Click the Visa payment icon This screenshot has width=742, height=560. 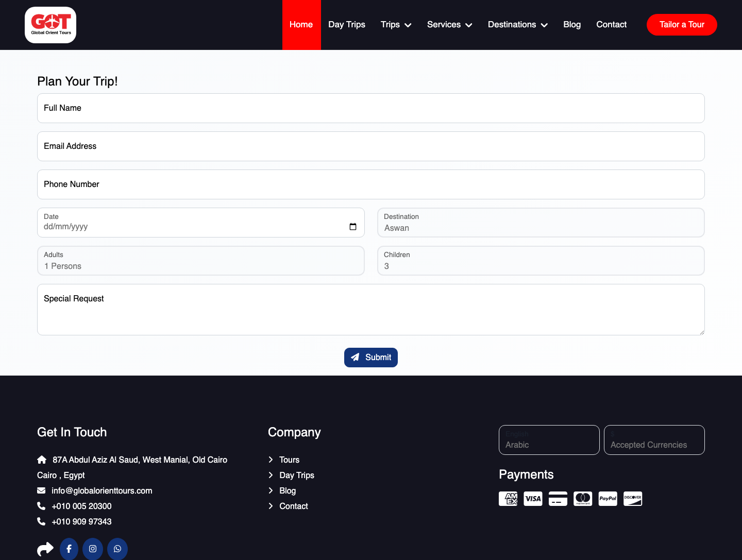[x=533, y=499]
